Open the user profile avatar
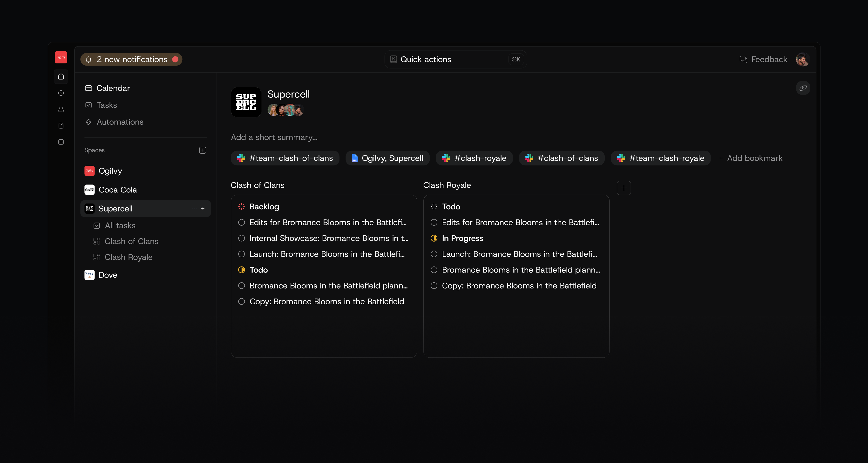Viewport: 868px width, 463px height. click(x=803, y=60)
